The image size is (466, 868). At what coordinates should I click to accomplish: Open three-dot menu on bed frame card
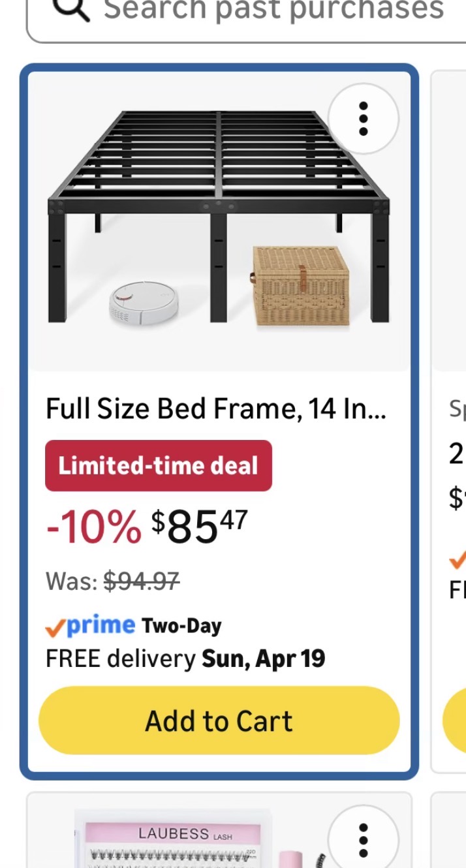pyautogui.click(x=364, y=119)
